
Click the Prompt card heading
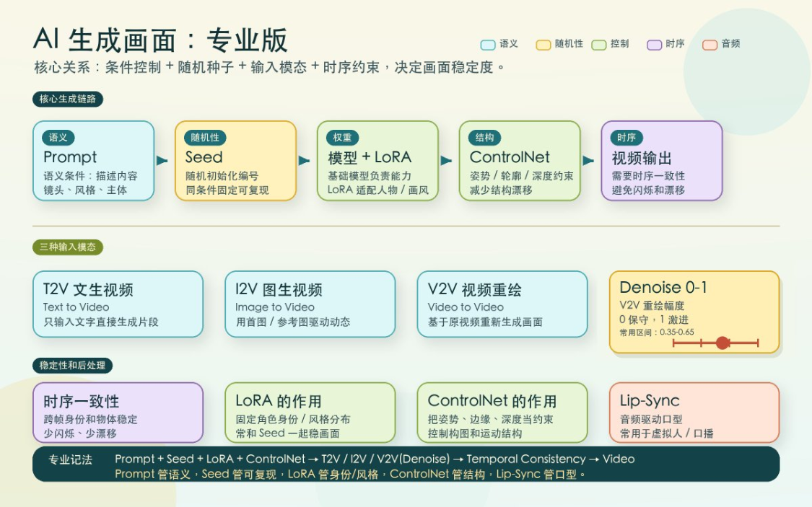coord(70,156)
